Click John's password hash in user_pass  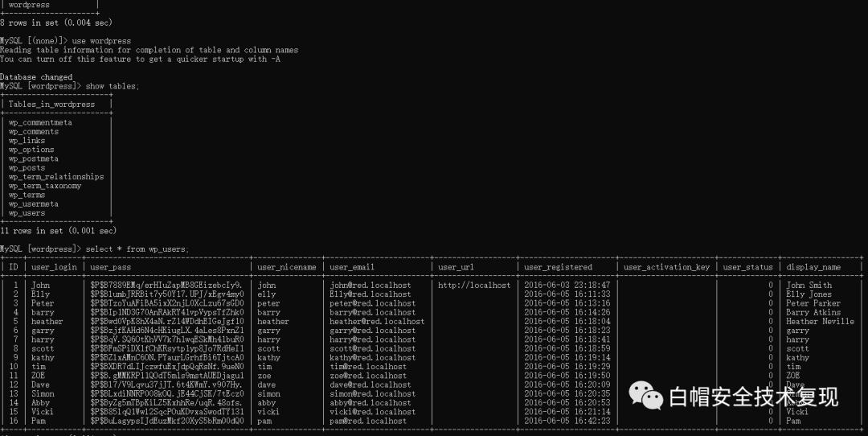[x=167, y=286]
